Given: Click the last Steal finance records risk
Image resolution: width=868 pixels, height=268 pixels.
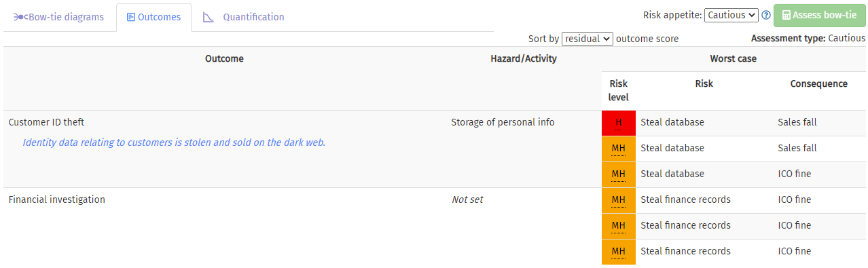Looking at the screenshot, I should tap(685, 251).
